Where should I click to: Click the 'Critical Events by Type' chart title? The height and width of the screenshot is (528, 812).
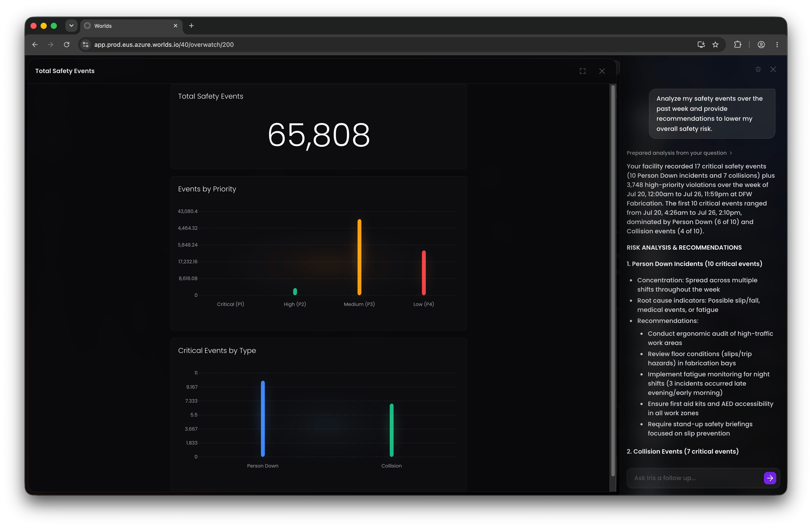pyautogui.click(x=217, y=350)
